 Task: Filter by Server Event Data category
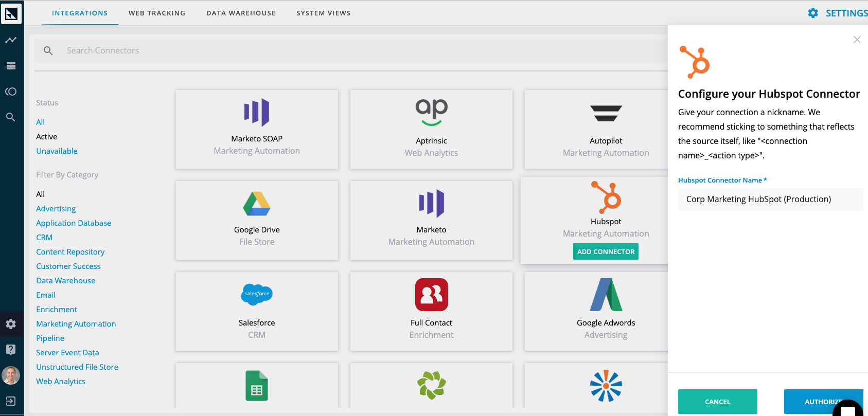tap(67, 353)
